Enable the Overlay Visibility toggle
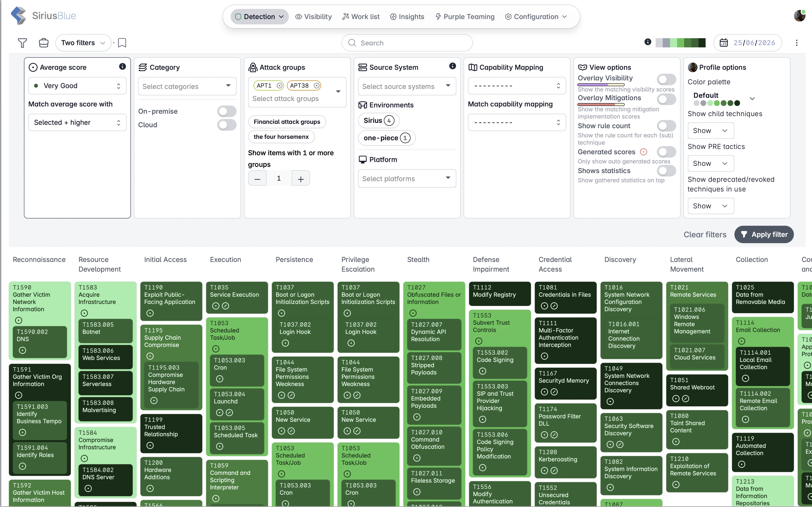Screen dimensions: 812x507 pos(666,79)
